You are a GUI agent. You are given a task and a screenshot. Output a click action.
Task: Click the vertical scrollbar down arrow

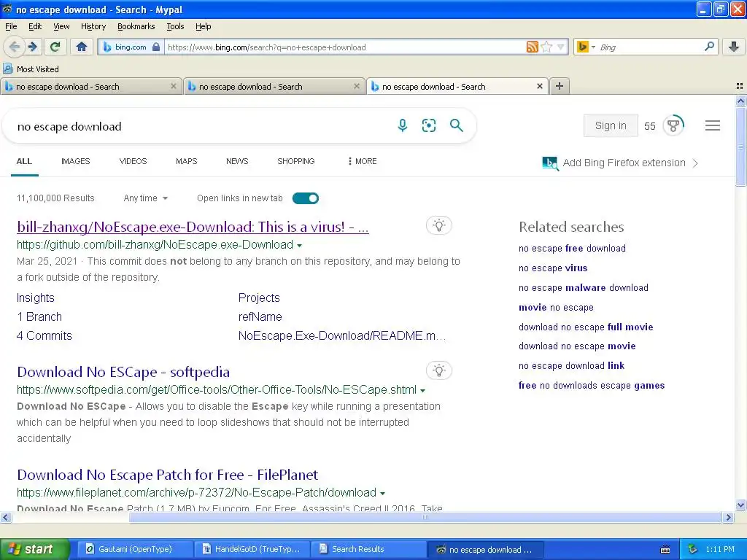[740, 505]
